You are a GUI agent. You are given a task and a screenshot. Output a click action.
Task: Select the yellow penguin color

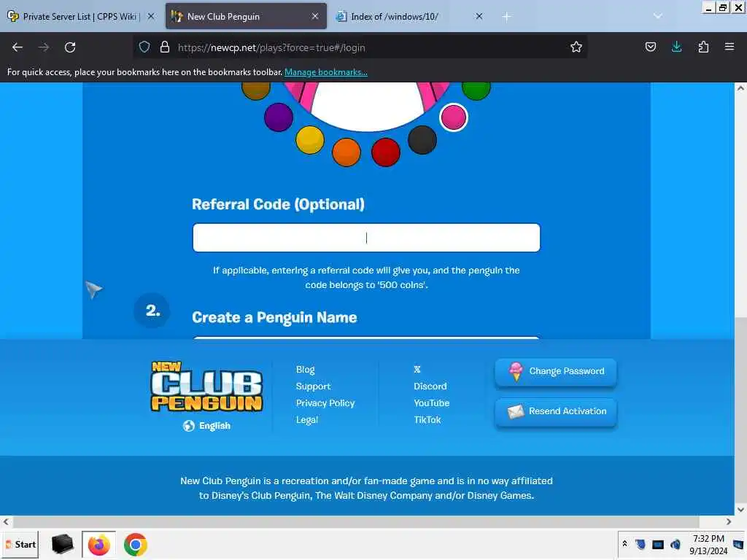click(309, 140)
